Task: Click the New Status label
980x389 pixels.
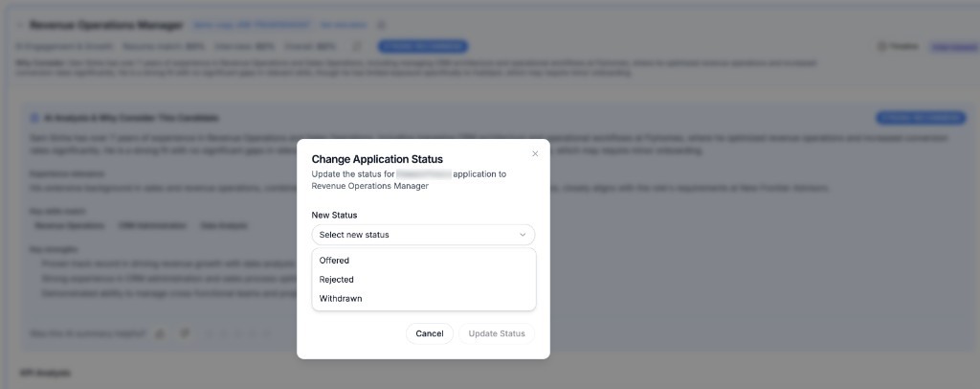Action: click(x=334, y=215)
